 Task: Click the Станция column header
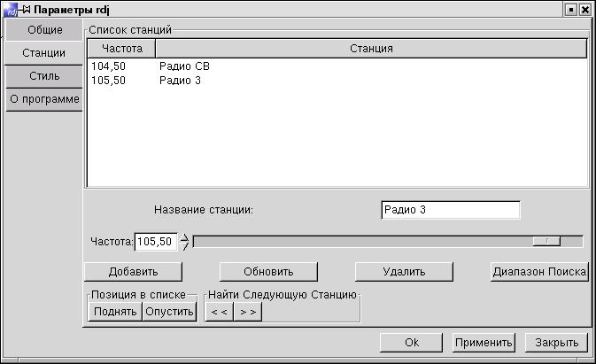pyautogui.click(x=371, y=48)
